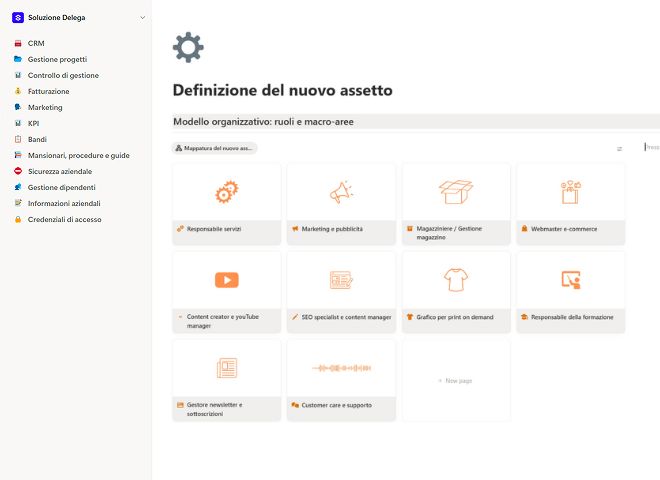Click Content creator e youTube manager title
This screenshot has height=480, width=660.
coord(223,321)
